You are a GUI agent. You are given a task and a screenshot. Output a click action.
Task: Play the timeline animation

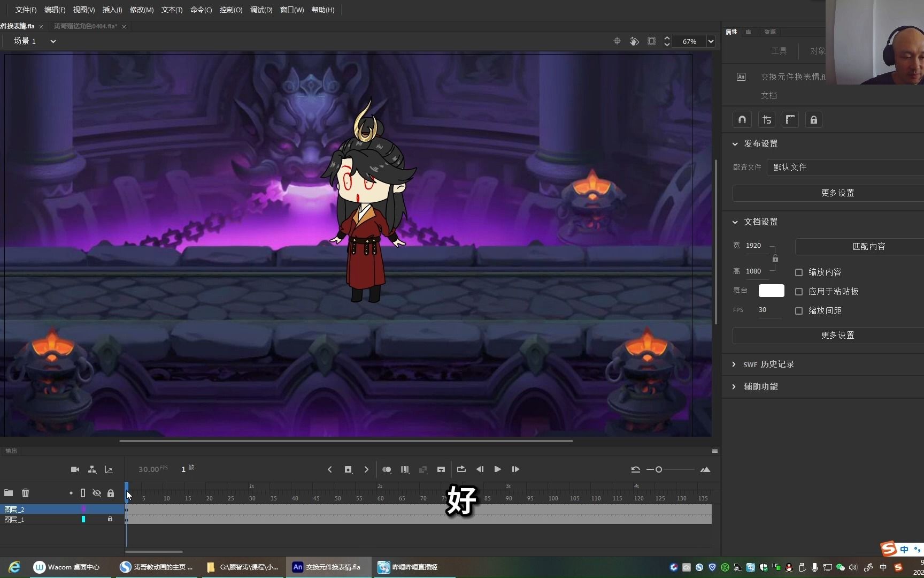(497, 469)
